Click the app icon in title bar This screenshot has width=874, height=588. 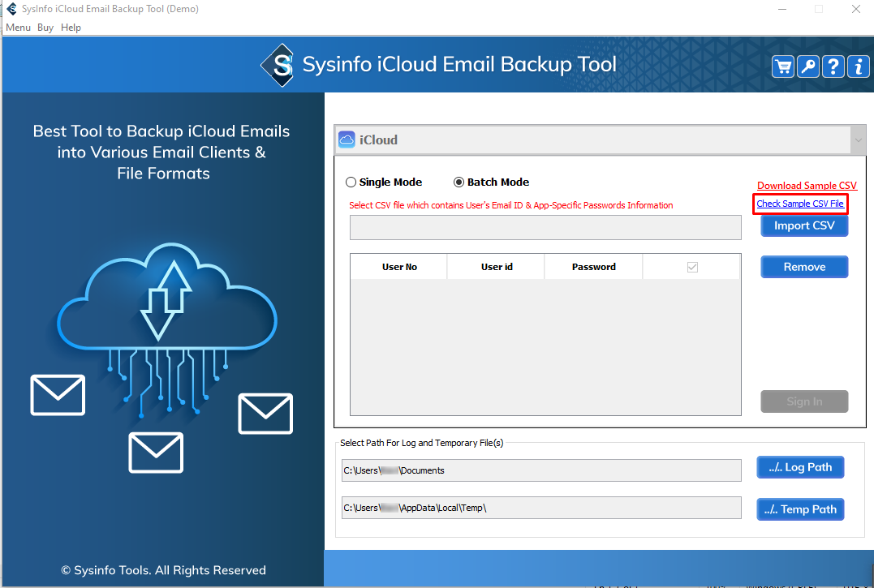click(11, 9)
